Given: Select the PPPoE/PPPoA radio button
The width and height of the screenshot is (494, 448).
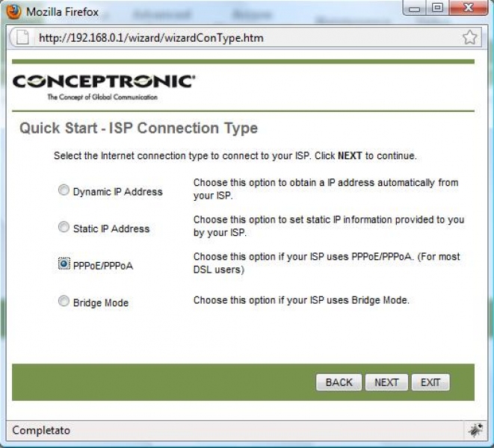Looking at the screenshot, I should click(64, 264).
